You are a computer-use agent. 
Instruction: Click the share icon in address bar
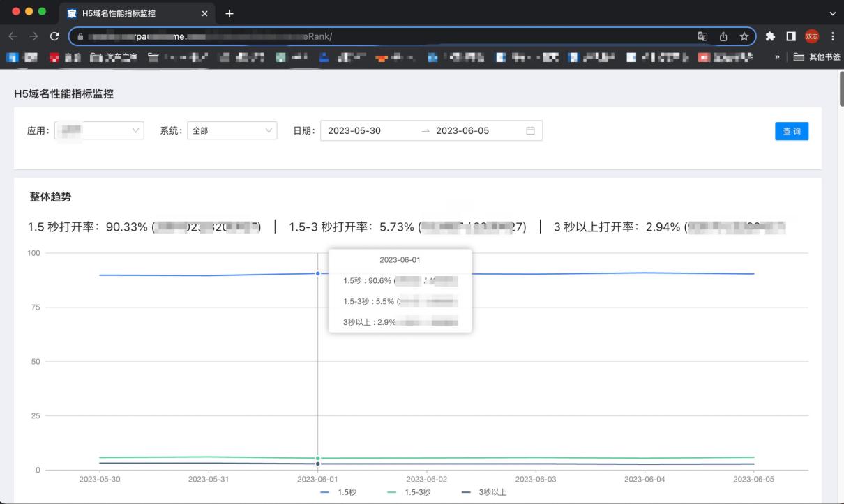coord(723,36)
